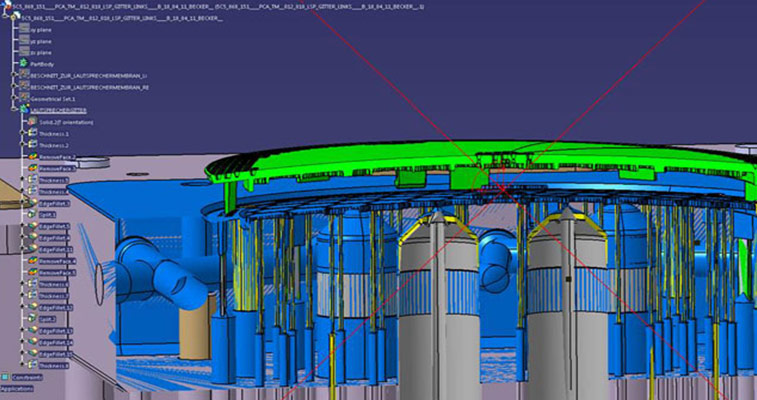
Task: Click the Thickness.2 feature icon
Action: tap(32, 144)
